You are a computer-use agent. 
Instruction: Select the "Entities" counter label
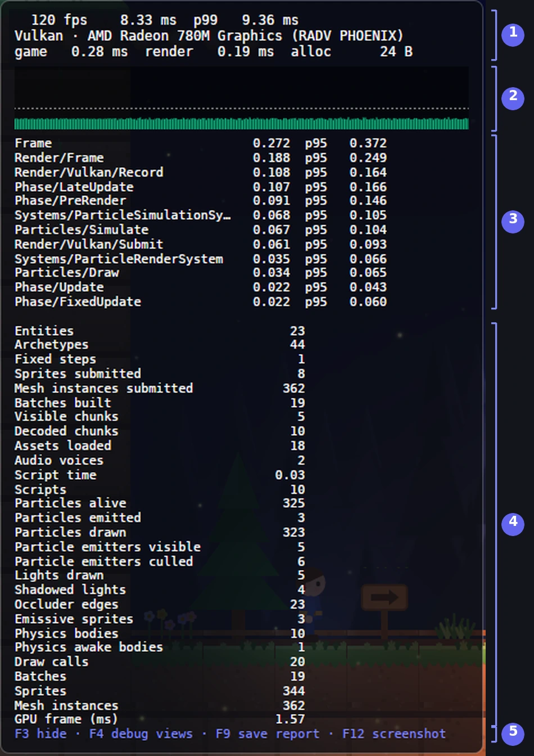click(x=44, y=331)
